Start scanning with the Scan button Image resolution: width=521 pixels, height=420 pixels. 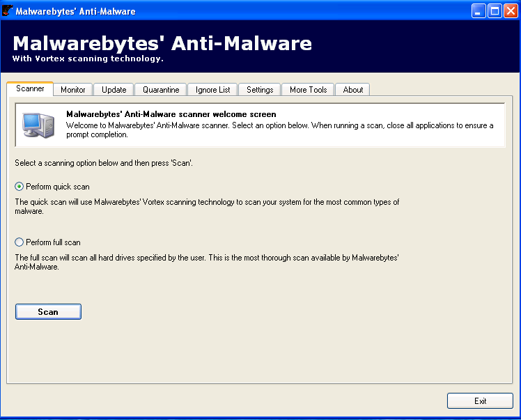tap(48, 311)
